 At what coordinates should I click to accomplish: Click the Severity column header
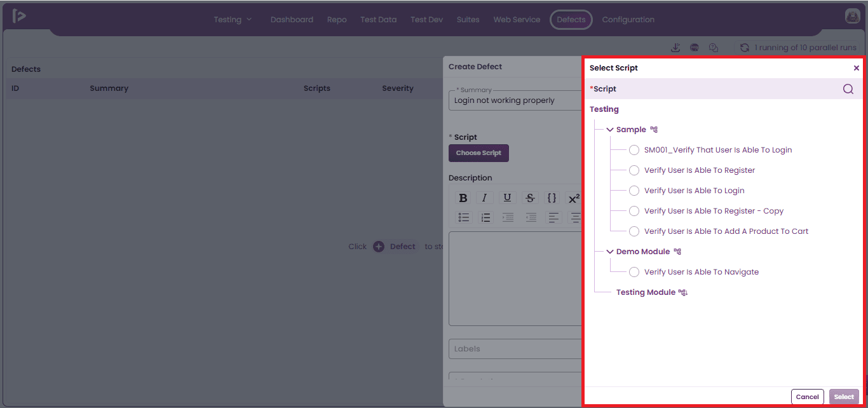click(398, 88)
